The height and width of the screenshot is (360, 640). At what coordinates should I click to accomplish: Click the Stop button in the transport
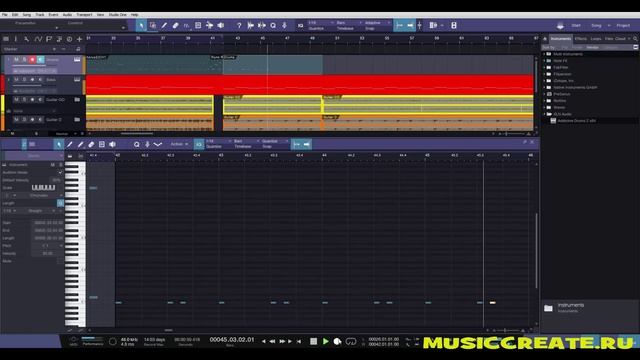coord(313,341)
